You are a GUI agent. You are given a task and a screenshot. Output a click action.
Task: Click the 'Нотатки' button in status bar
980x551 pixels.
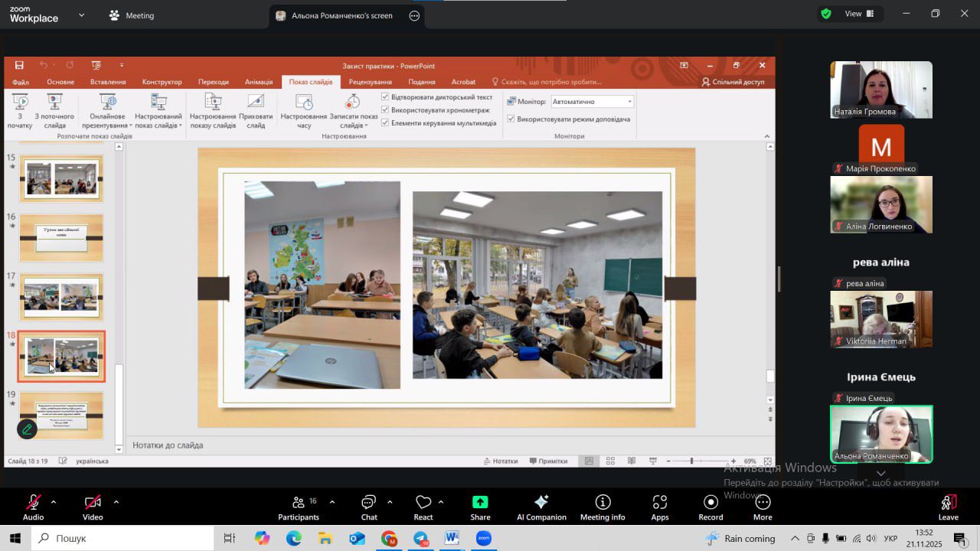[x=501, y=461]
